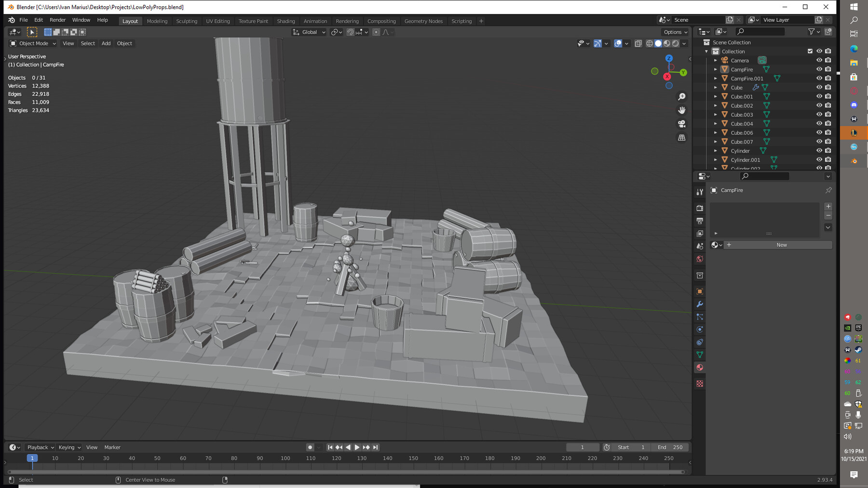Open the Render menu in the top bar
Screen dimensions: 868x488
coord(57,20)
